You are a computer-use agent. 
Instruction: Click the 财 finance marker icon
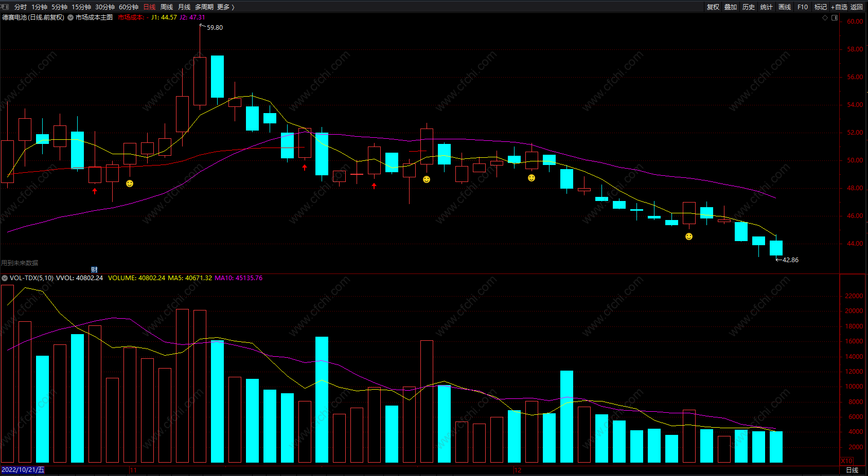click(94, 269)
